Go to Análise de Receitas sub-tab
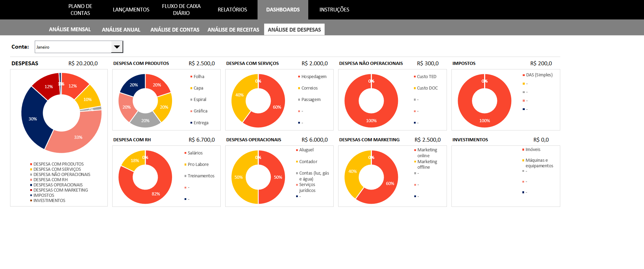Image resolution: width=644 pixels, height=269 pixels. pos(233,30)
